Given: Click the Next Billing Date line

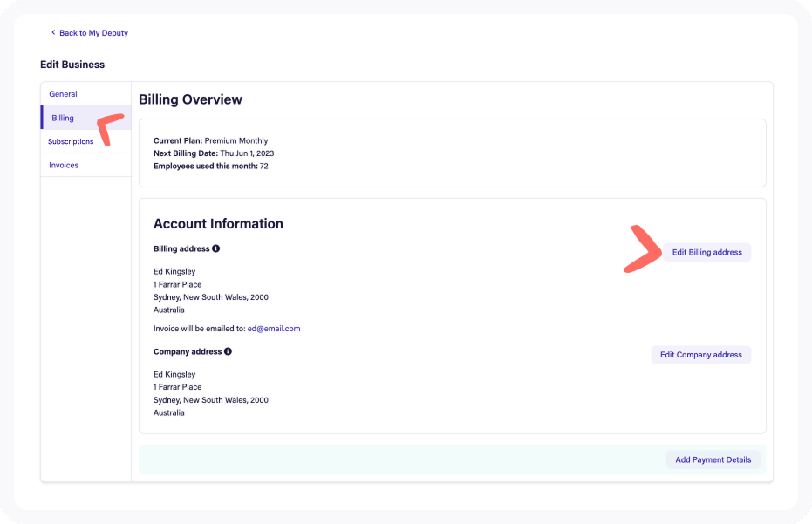Looking at the screenshot, I should tap(214, 153).
